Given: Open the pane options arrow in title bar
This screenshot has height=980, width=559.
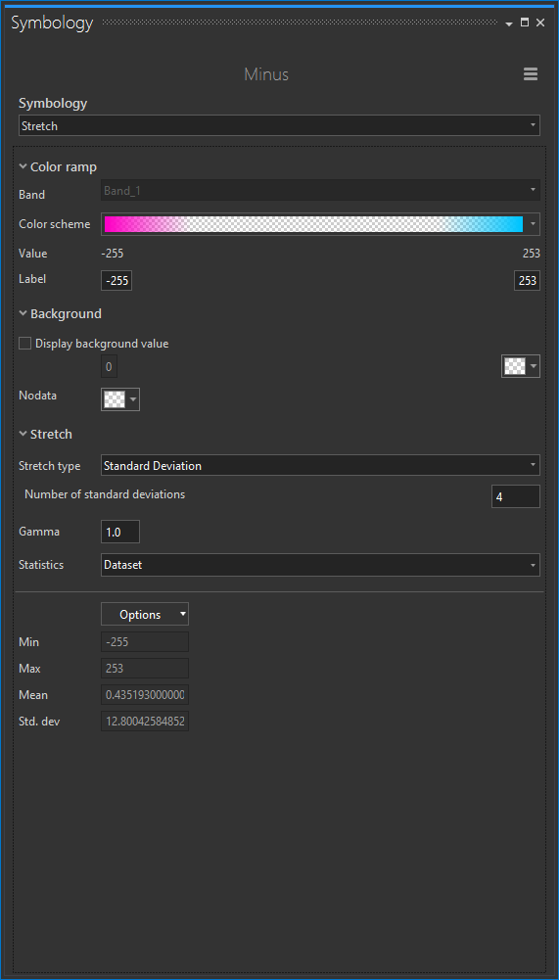Looking at the screenshot, I should click(509, 23).
